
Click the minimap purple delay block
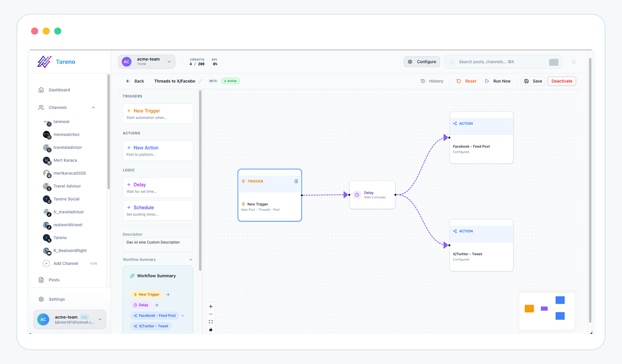(544, 309)
